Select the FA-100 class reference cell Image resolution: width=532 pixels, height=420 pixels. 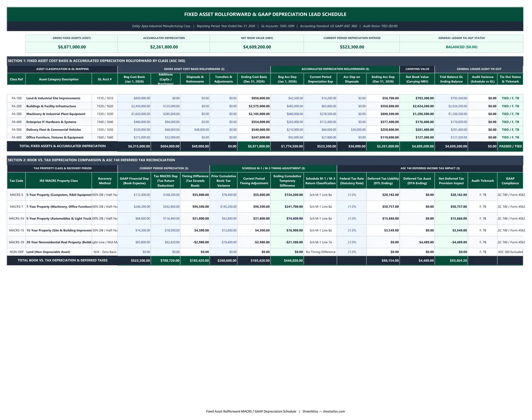point(16,98)
